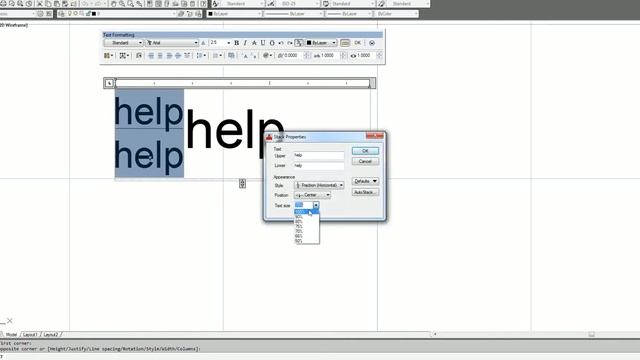The height and width of the screenshot is (360, 640).
Task: Open the ByLayer color control dropdown in top toolbar
Action: click(x=234, y=14)
